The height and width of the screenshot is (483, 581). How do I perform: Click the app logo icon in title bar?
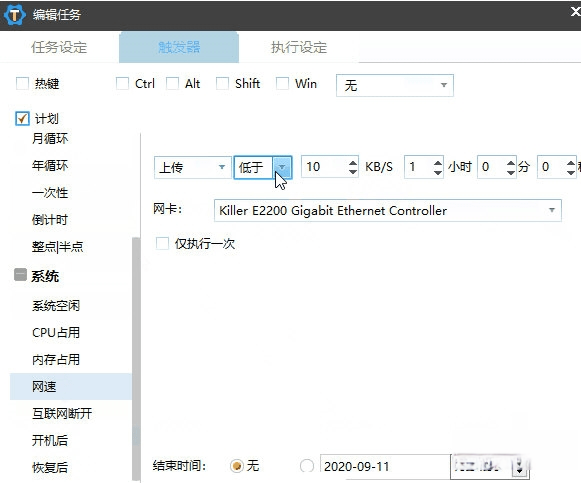coord(15,15)
